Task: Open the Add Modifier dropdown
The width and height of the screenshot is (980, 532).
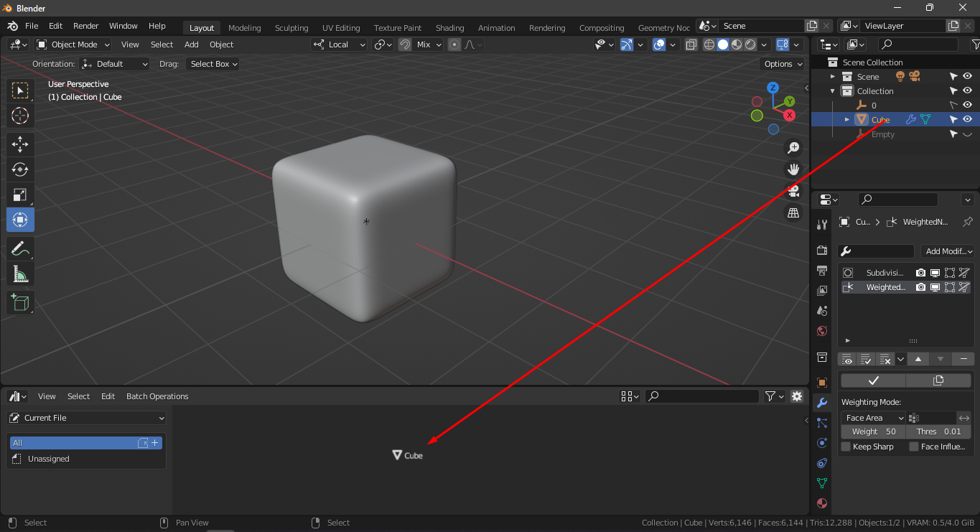Action: coord(948,251)
